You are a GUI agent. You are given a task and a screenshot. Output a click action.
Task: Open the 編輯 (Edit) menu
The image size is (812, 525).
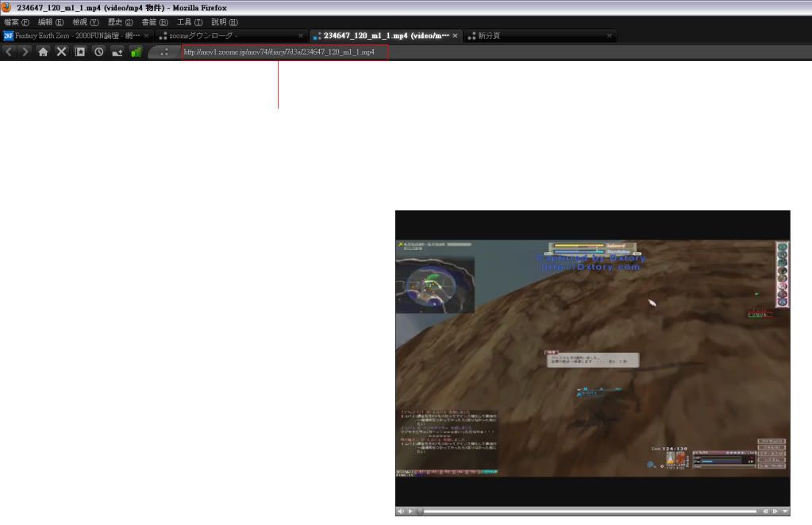click(x=51, y=22)
